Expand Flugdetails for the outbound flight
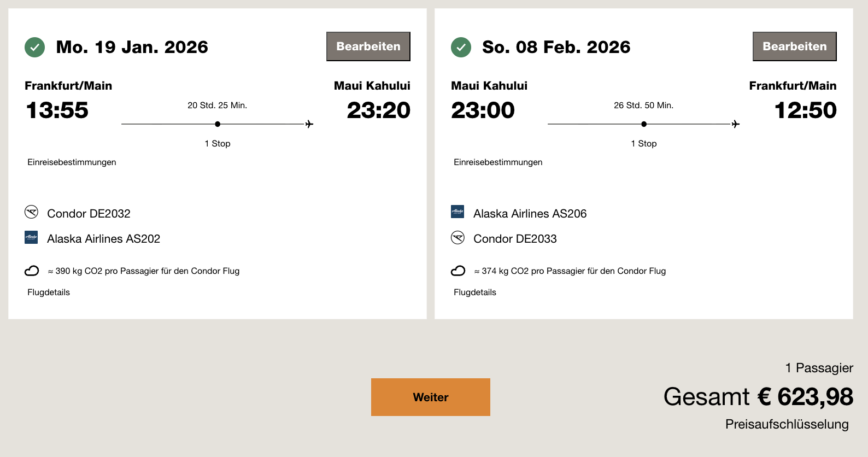 point(49,292)
